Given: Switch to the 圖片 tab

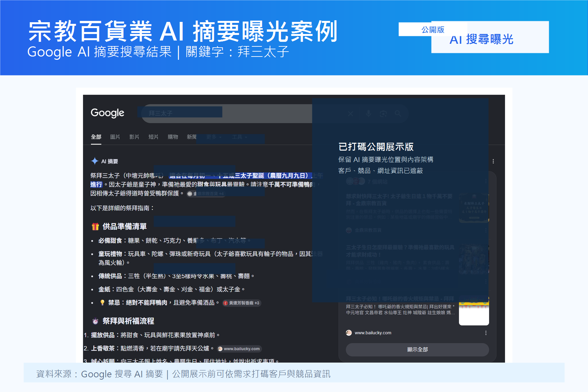Looking at the screenshot, I should (115, 137).
